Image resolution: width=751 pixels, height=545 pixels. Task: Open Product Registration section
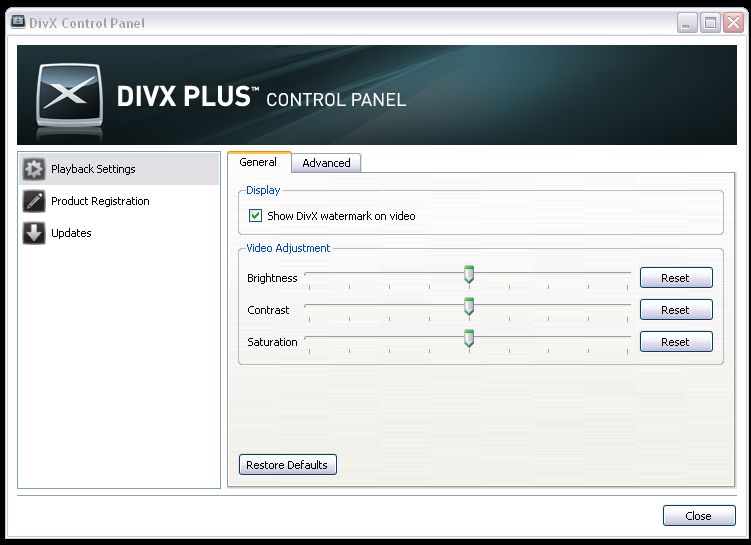pos(119,201)
